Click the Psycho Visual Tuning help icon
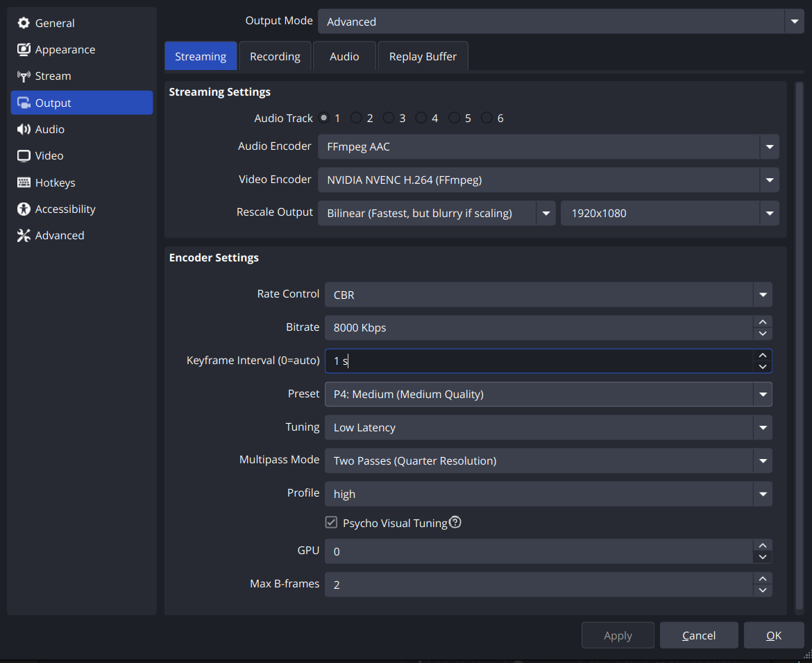The width and height of the screenshot is (812, 663). pyautogui.click(x=455, y=522)
